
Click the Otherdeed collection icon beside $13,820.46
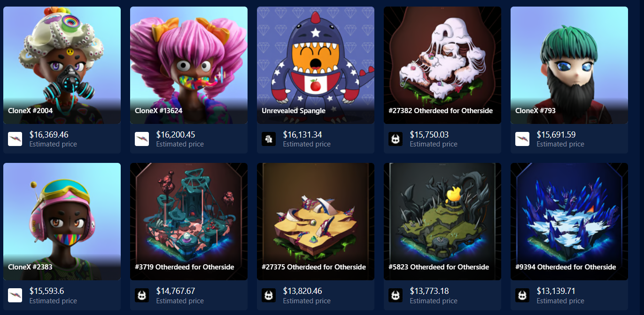click(x=269, y=295)
